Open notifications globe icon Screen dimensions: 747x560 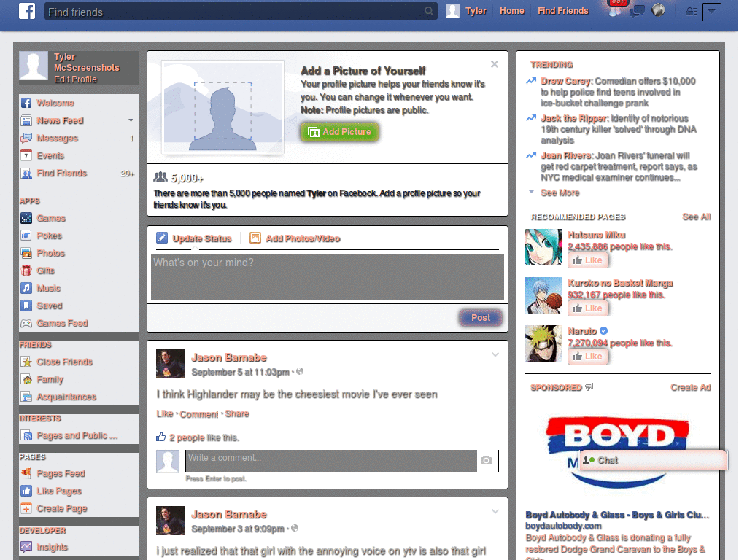(659, 10)
